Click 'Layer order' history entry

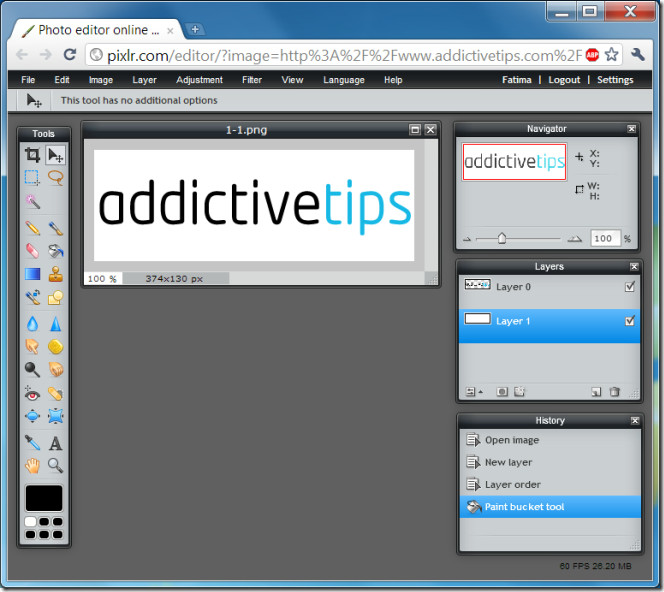tap(550, 484)
